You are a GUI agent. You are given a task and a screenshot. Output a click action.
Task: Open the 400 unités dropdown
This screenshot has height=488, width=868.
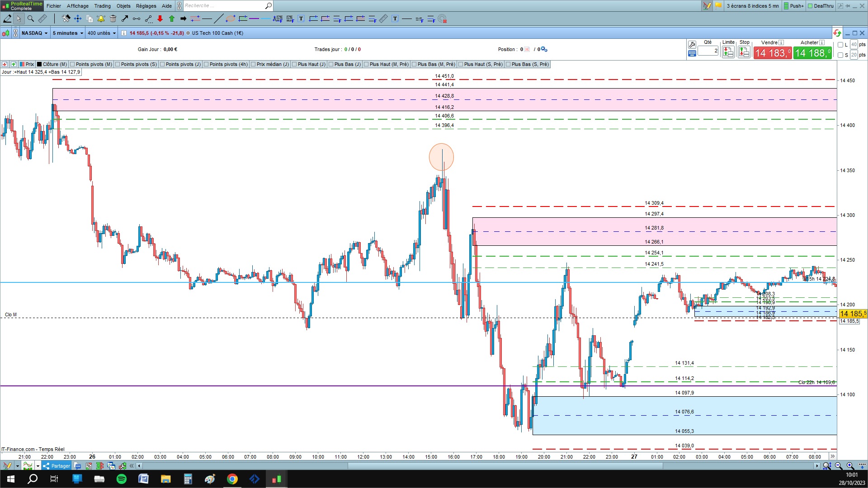tap(102, 33)
